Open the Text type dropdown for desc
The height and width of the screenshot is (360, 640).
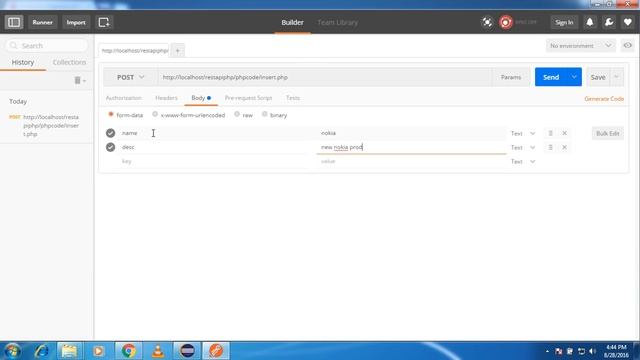(x=523, y=147)
